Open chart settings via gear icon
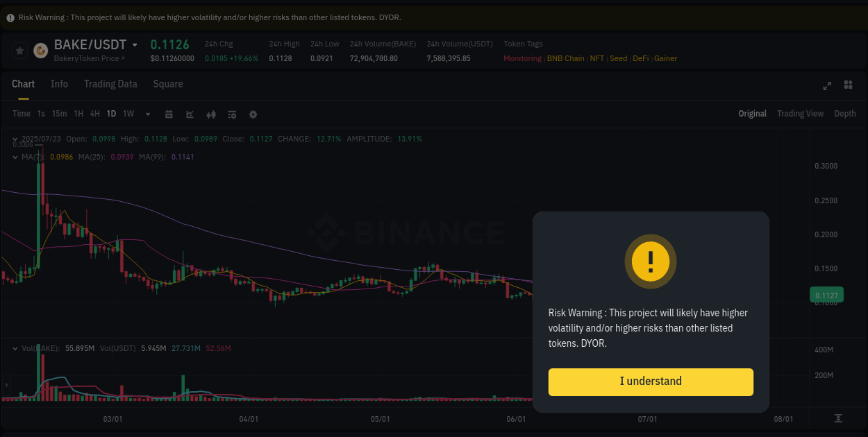Viewport: 868px width, 437px height. click(253, 114)
